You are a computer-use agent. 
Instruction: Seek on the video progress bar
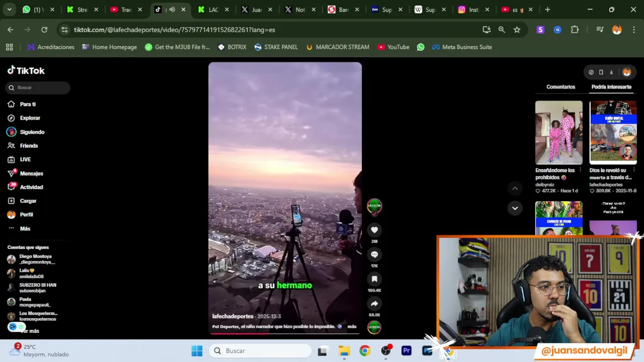[285, 333]
